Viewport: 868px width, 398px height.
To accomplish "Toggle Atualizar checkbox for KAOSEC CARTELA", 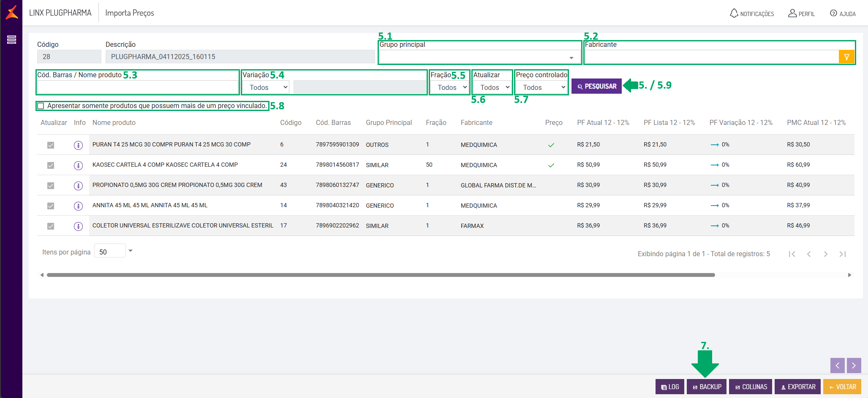I will pyautogui.click(x=51, y=165).
